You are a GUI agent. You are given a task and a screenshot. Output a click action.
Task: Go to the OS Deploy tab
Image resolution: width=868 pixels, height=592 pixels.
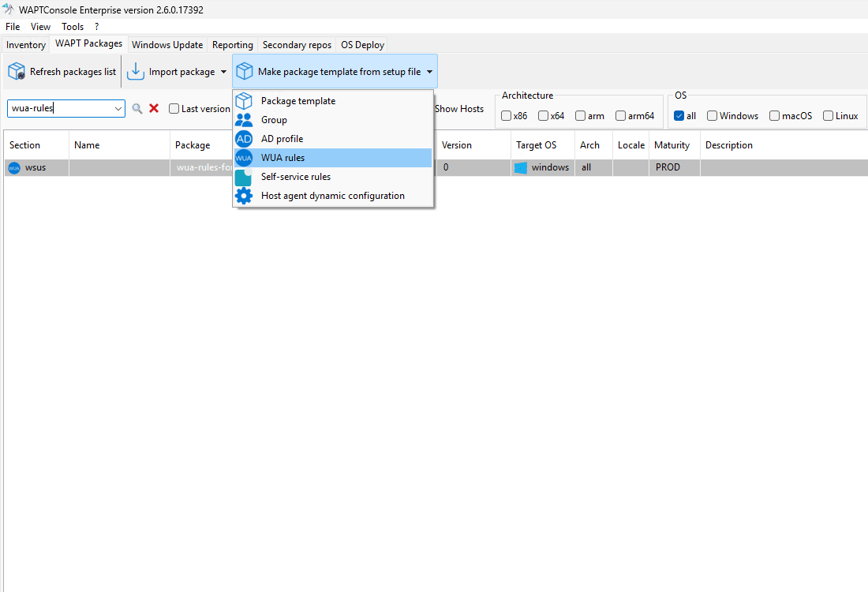(x=363, y=45)
